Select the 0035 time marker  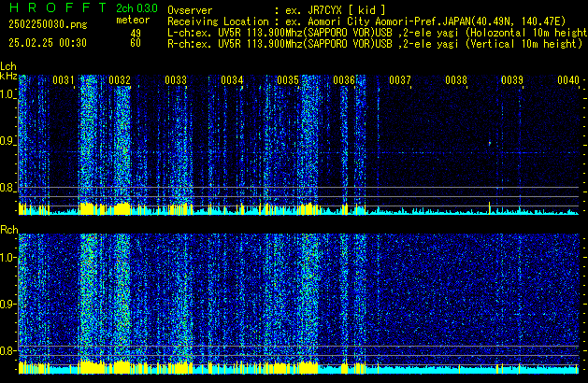coord(288,80)
